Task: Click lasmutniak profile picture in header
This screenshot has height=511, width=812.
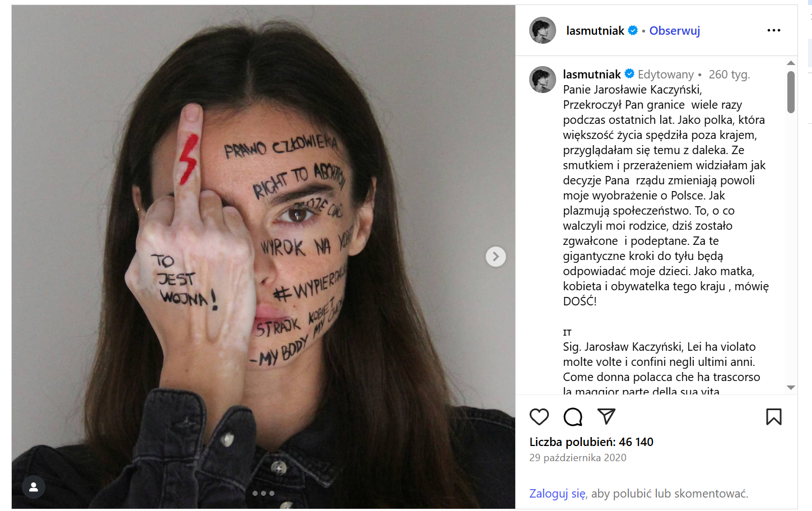Action: pos(543,30)
